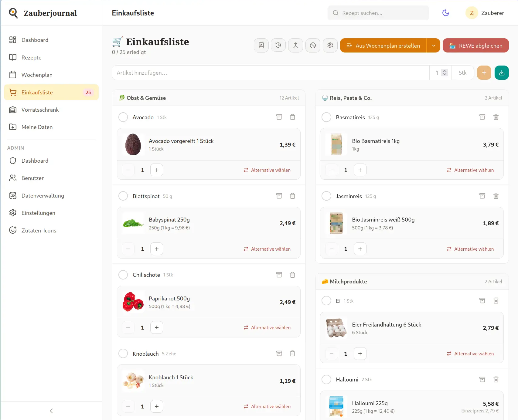518x420 pixels.
Task: Delete the Basmatireis entry with the trash icon
Action: pos(496,117)
